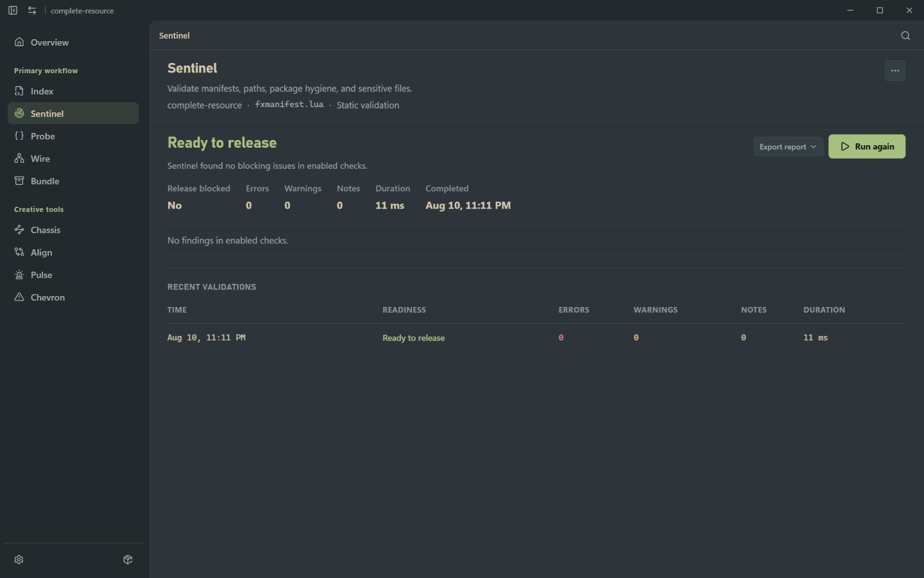Viewport: 924px width, 578px height.
Task: Go to Overview page
Action: [73, 42]
